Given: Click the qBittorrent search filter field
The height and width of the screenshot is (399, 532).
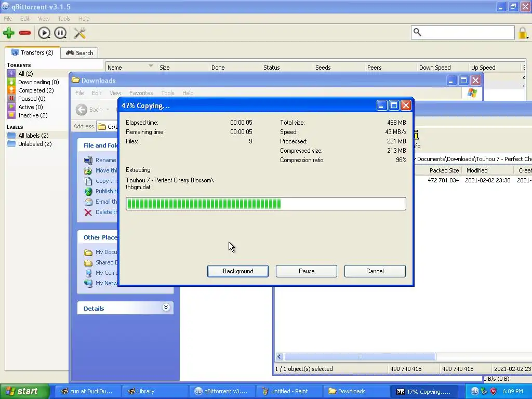Looking at the screenshot, I should click(463, 33).
